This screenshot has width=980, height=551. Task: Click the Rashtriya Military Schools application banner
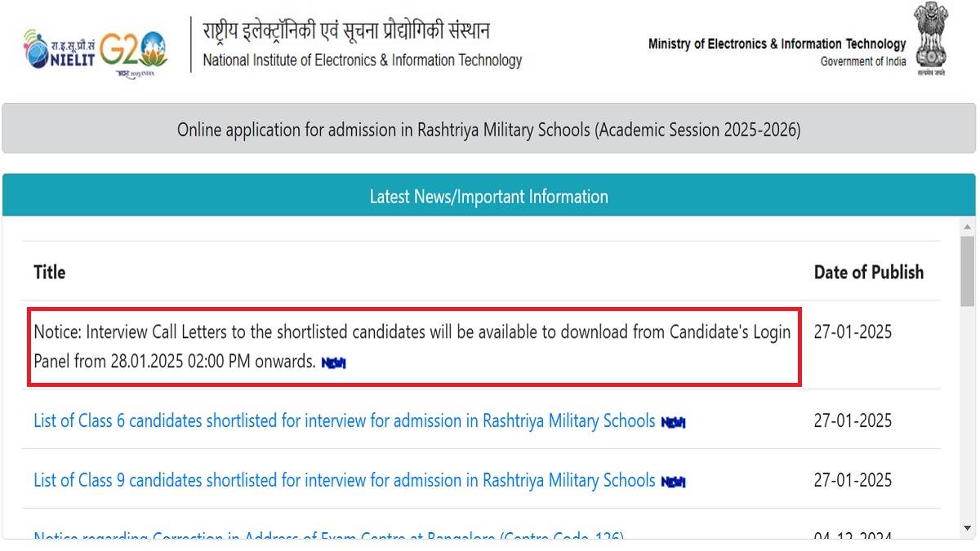point(488,129)
